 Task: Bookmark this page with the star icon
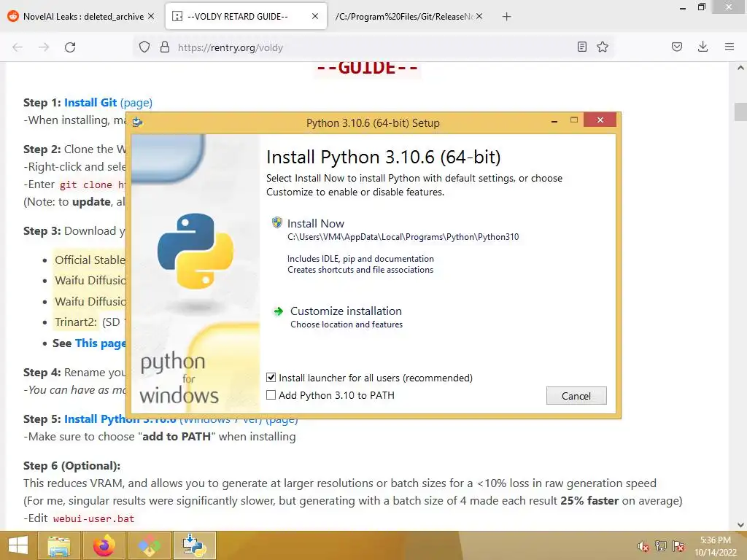(x=603, y=47)
